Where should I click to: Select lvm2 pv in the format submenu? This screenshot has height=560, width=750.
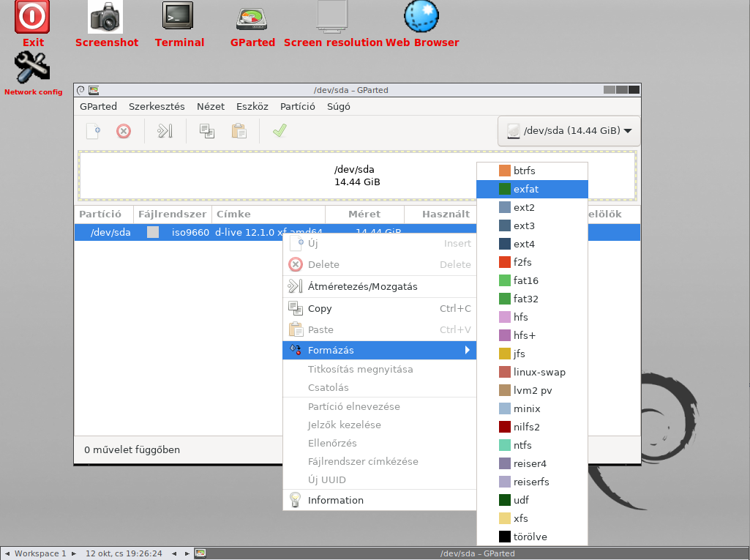532,390
